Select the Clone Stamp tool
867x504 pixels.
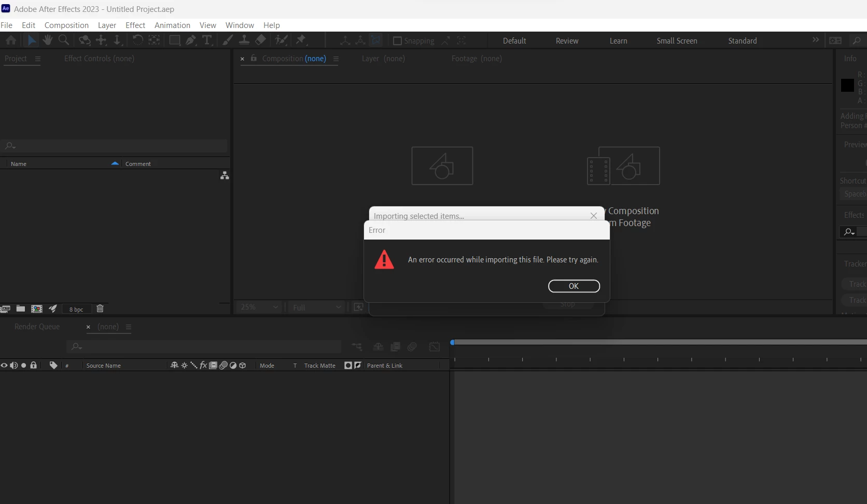click(244, 40)
